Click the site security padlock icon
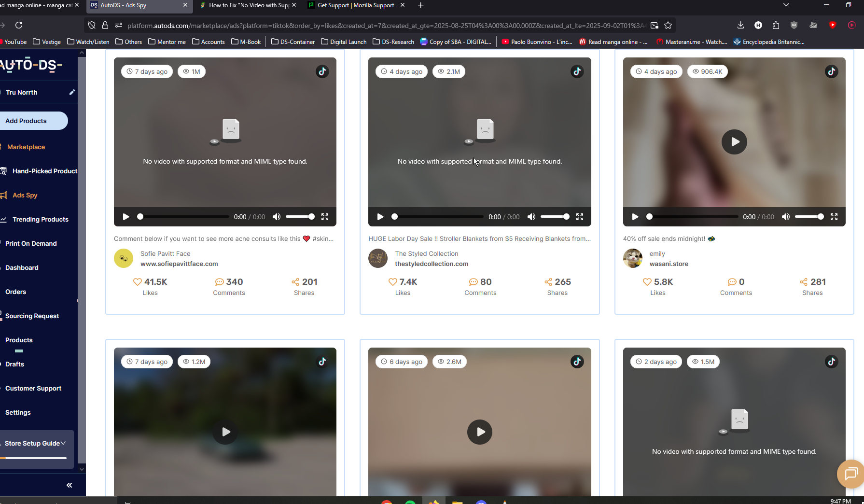Viewport: 864px width, 504px height. click(105, 26)
